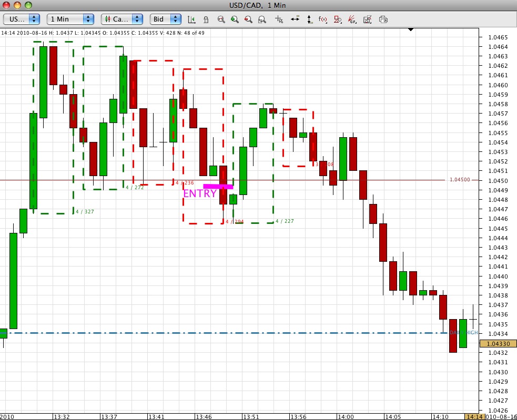Click the 13:32 time axis label

tap(62, 417)
